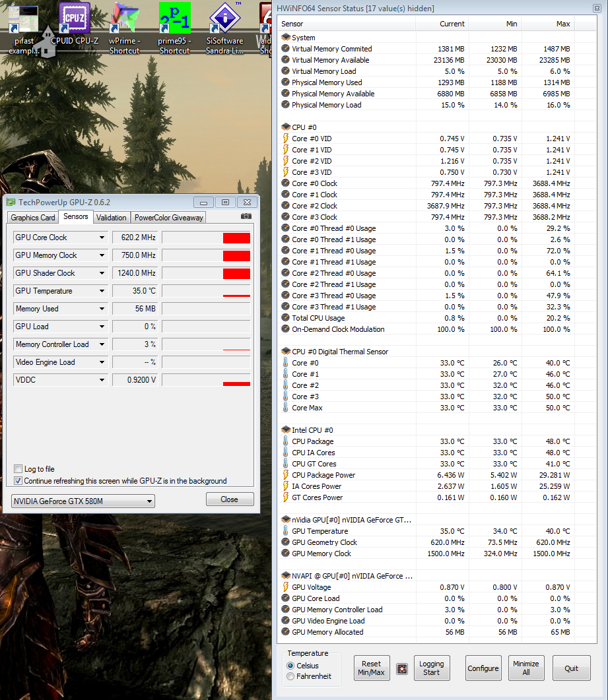The height and width of the screenshot is (700, 608).
Task: Click the Quit button in HWiNFO64
Action: point(572,668)
